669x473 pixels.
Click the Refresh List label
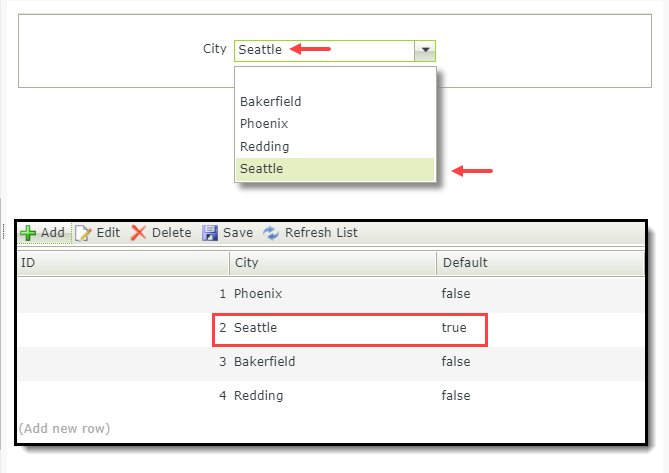(321, 233)
